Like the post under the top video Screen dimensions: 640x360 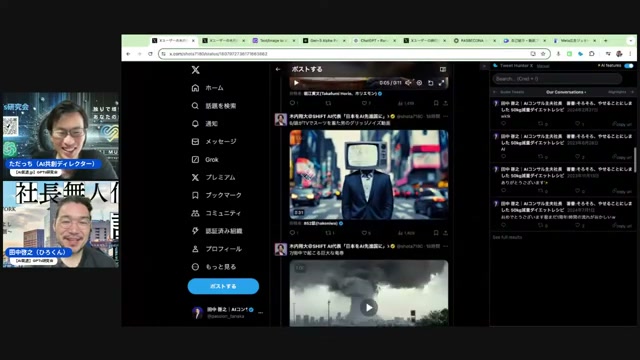tap(364, 103)
